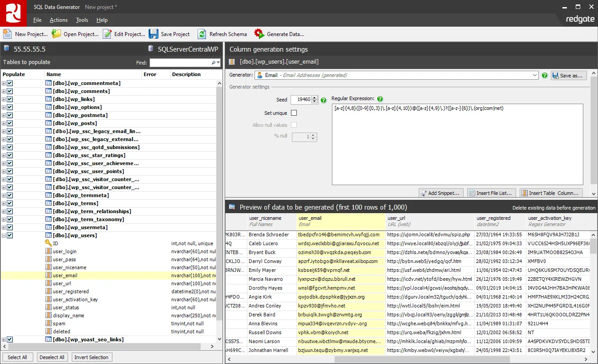The width and height of the screenshot is (598, 364).
Task: Click the table icon for [dbo].[wp_terms]
Action: [48, 203]
